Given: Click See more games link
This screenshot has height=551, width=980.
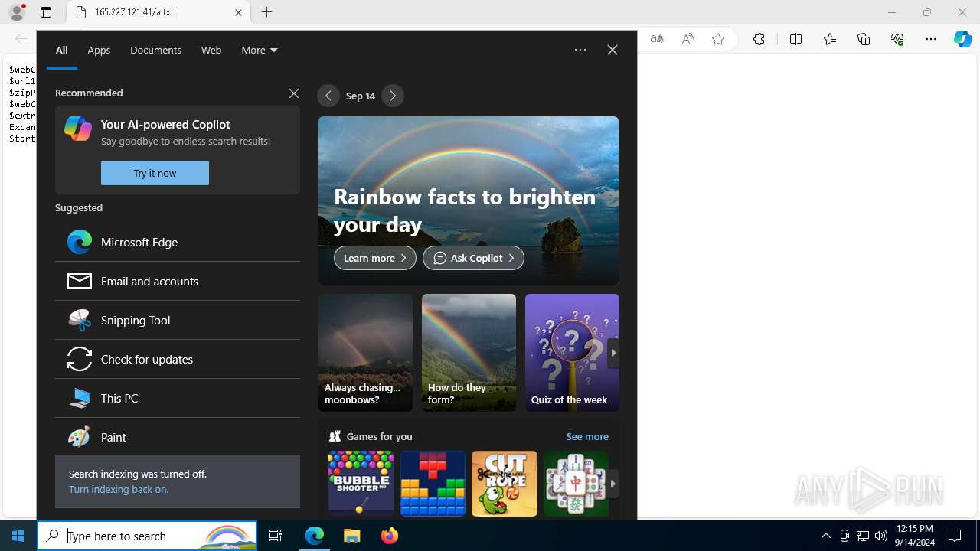Looking at the screenshot, I should [587, 436].
